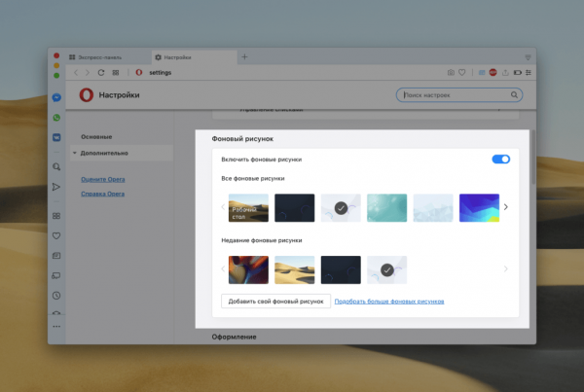
Task: Open the red ABP adblock extension
Action: 493,73
